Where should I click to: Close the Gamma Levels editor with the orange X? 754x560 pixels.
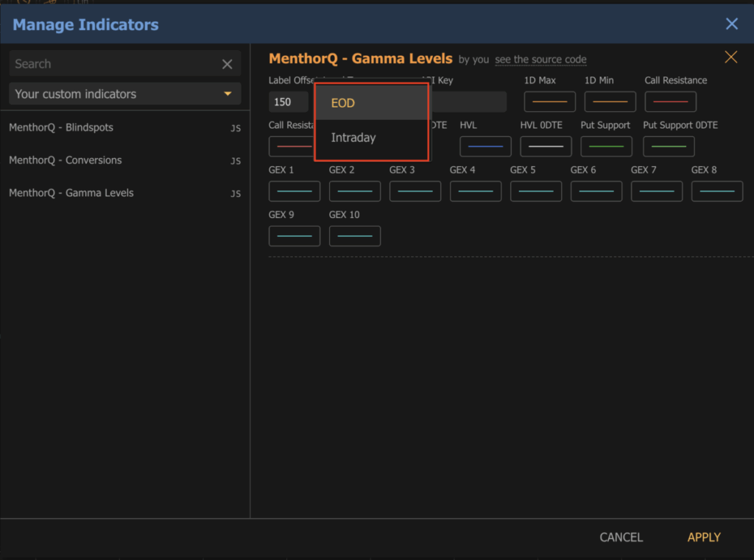click(x=730, y=56)
